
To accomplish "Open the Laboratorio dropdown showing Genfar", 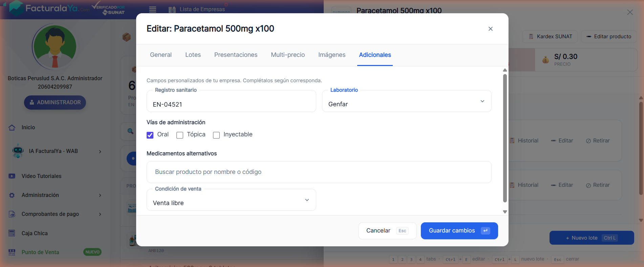I will click(x=407, y=101).
